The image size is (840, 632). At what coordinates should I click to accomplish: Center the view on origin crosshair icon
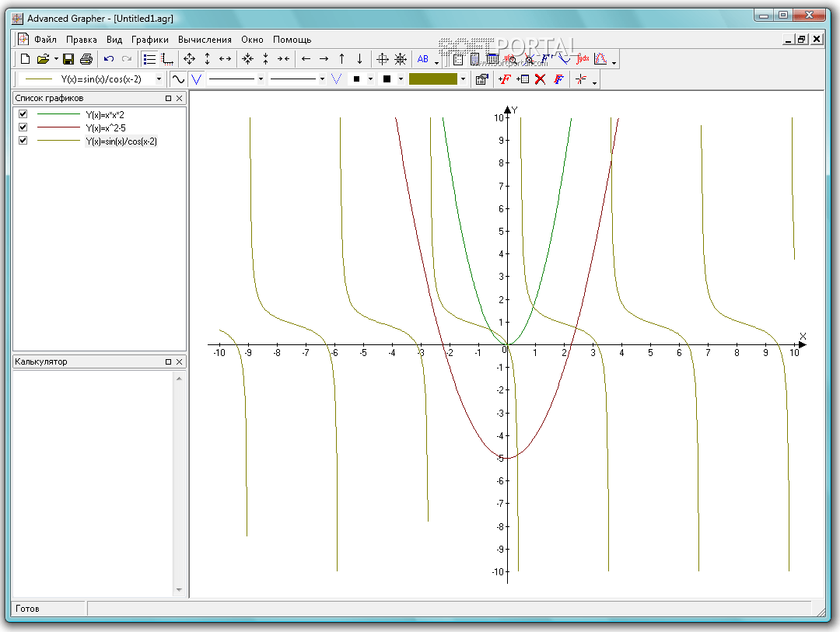click(383, 59)
